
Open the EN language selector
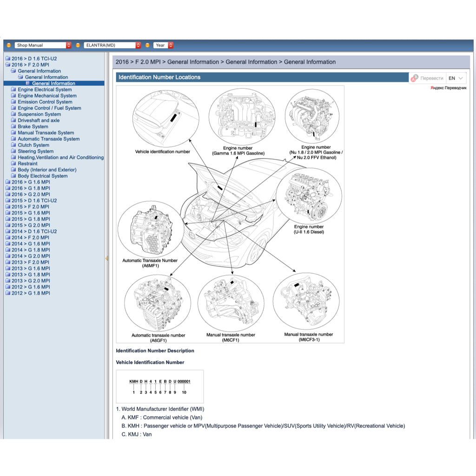click(x=456, y=78)
